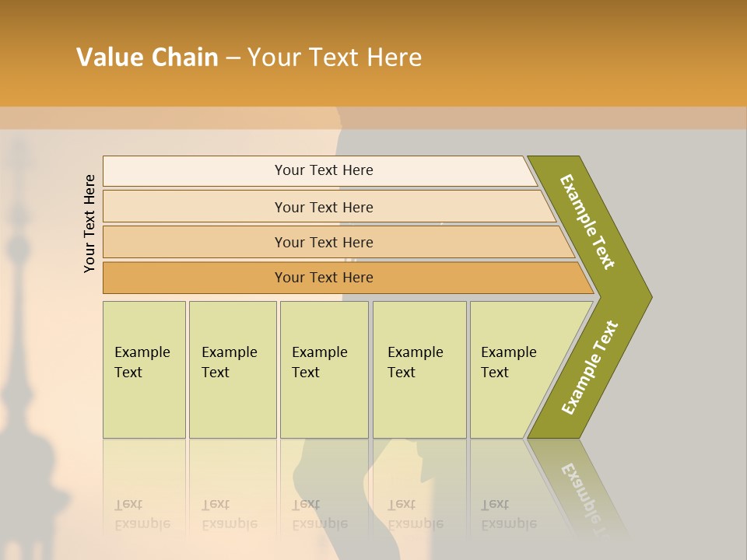Select the vertical "Your Text Here" label
This screenshot has height=560, width=747.
coord(89,223)
